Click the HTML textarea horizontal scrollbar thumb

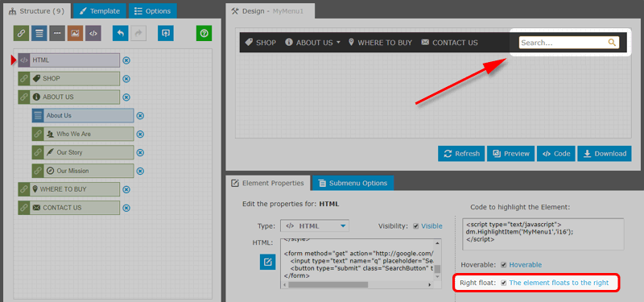pyautogui.click(x=328, y=285)
